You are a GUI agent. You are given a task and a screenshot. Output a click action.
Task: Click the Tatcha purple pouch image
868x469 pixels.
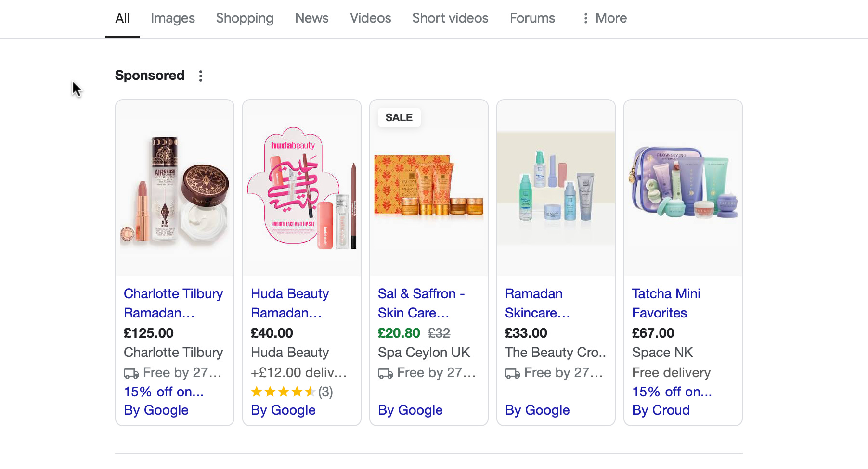tap(683, 189)
